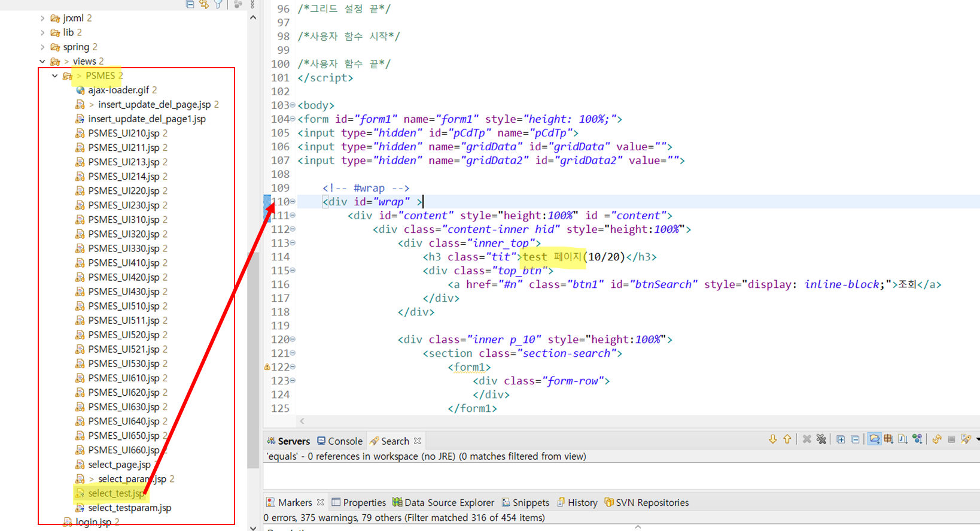Fold the wrap div at line 110
Image resolution: width=980 pixels, height=531 pixels.
(x=293, y=202)
